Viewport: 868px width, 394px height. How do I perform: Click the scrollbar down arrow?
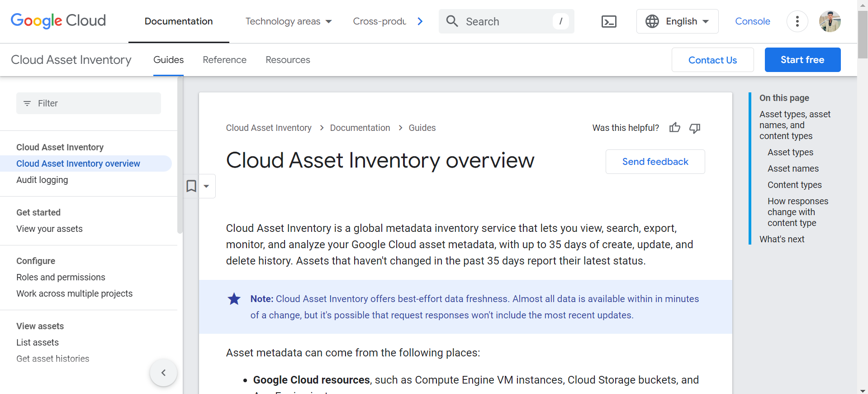pos(863,390)
